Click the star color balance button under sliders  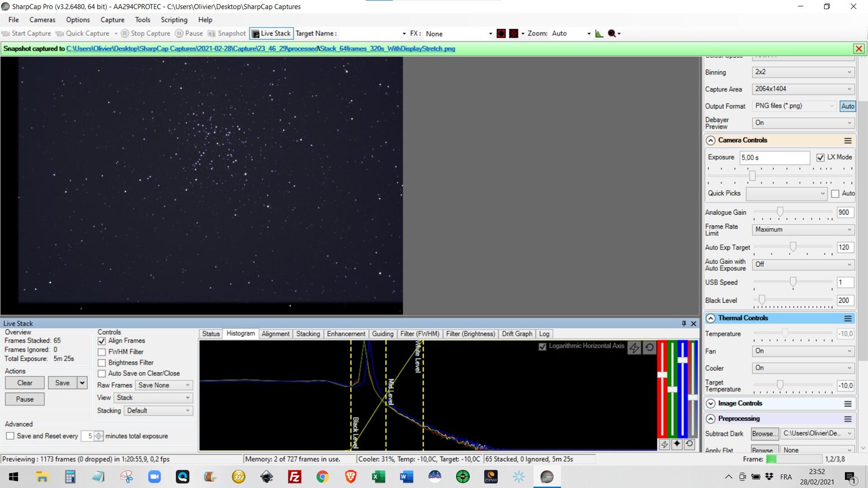pyautogui.click(x=676, y=444)
